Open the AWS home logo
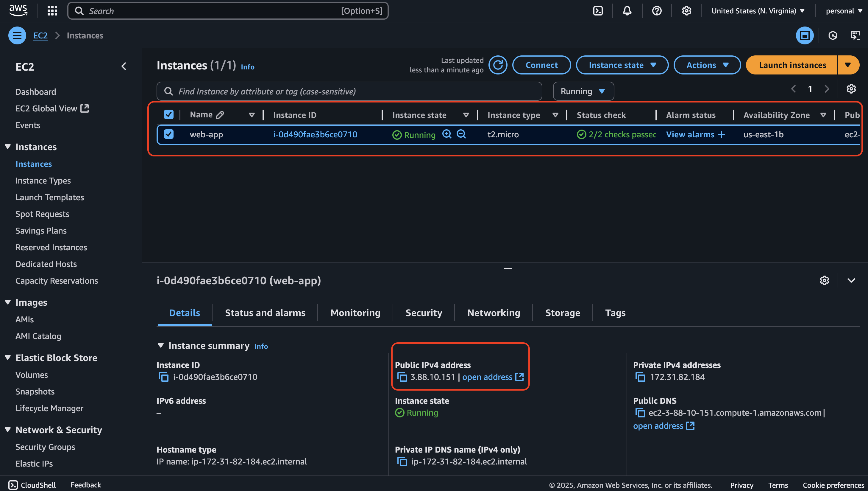The width and height of the screenshot is (868, 491). coord(18,11)
